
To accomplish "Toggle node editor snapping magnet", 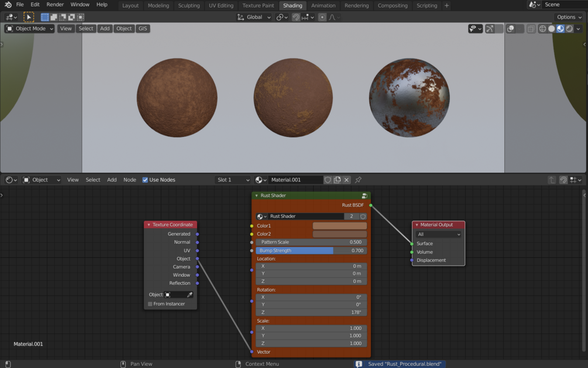I will [x=563, y=180].
